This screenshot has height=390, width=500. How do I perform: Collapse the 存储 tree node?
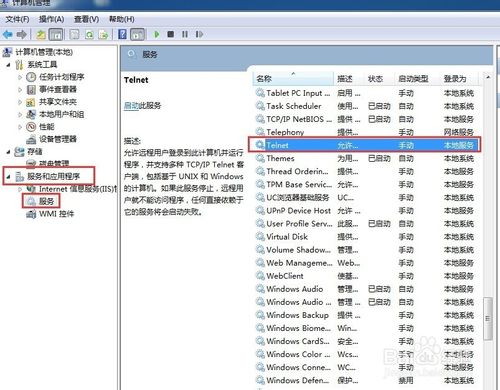point(9,152)
